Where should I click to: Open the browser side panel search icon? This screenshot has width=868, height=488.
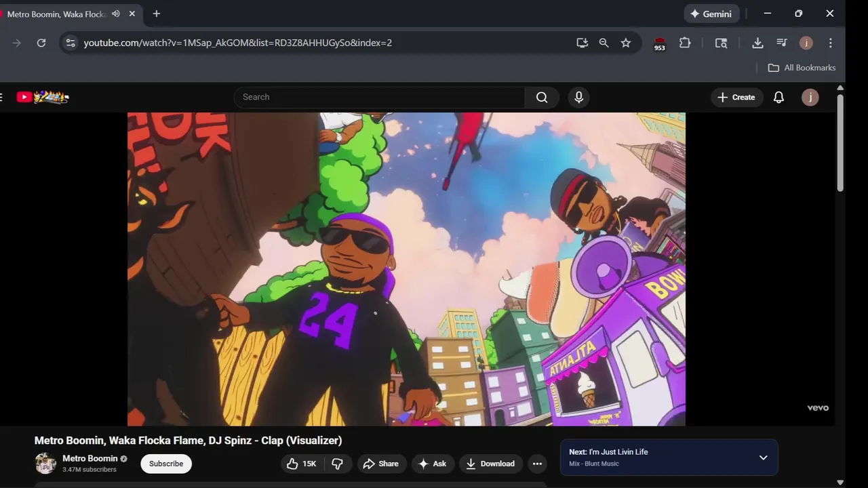(721, 43)
